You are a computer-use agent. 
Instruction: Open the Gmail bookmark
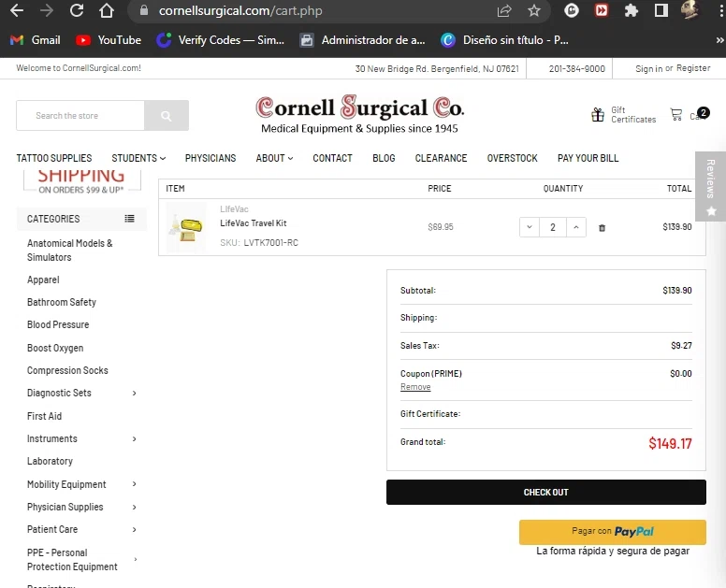pos(36,40)
